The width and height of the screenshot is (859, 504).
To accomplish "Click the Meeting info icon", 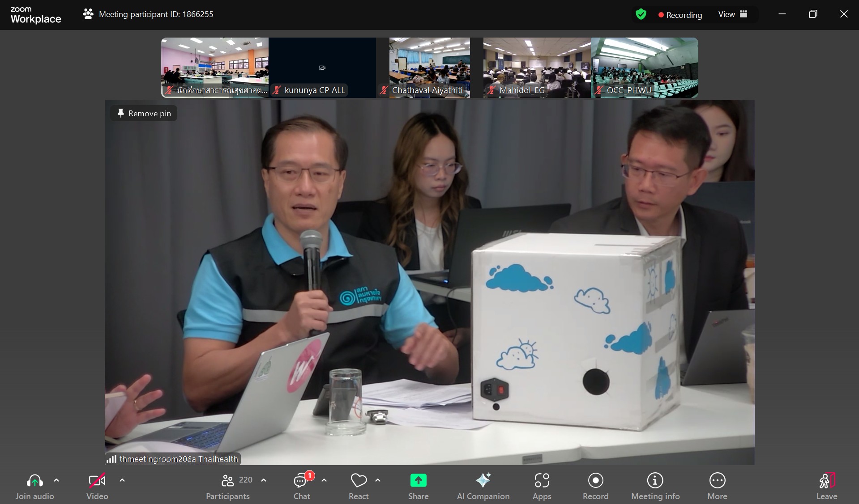I will point(655,481).
